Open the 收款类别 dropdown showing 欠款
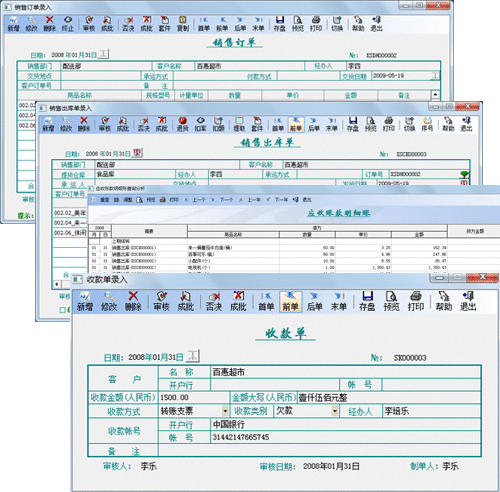Screen dimensions: 500x492 coord(335,411)
